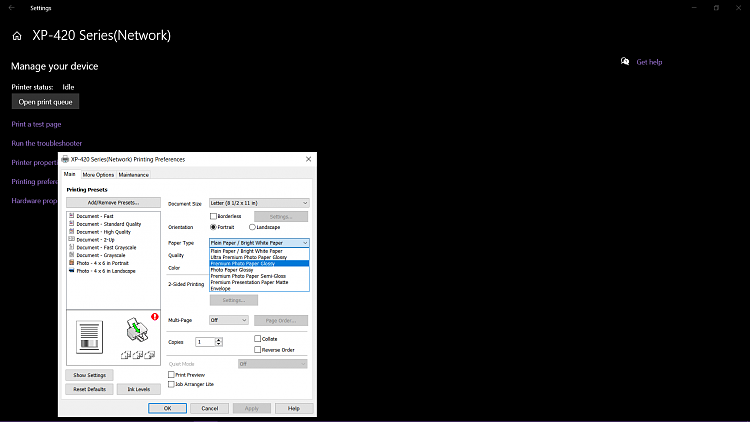Click the Document - Fast preset icon
The width and height of the screenshot is (750, 422).
point(71,216)
